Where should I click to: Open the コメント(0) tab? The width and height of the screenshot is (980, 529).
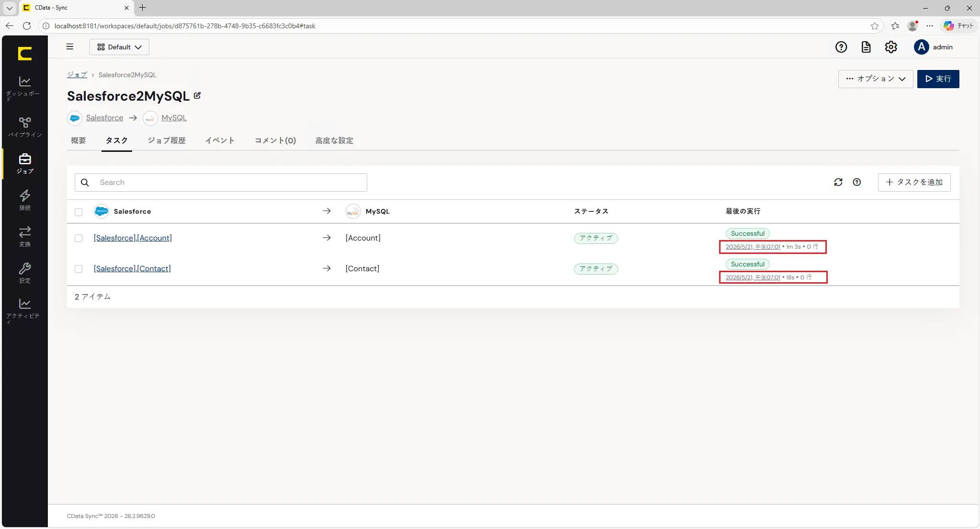point(275,140)
